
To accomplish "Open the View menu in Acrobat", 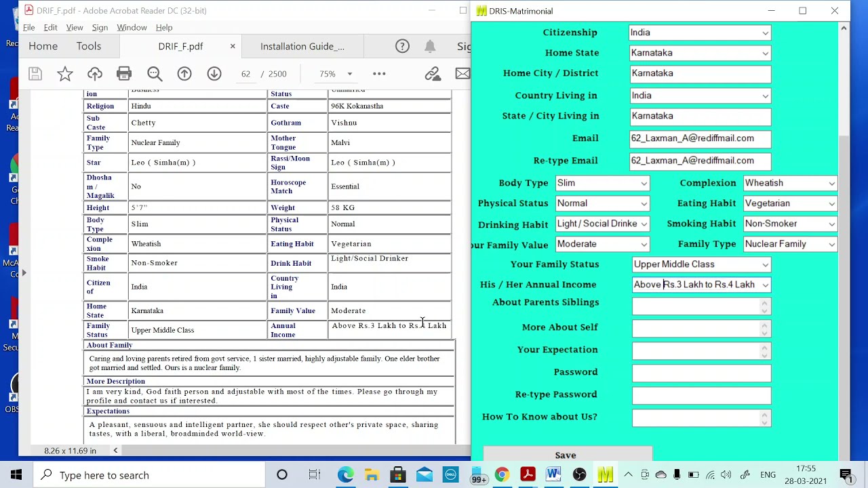I will coord(75,27).
